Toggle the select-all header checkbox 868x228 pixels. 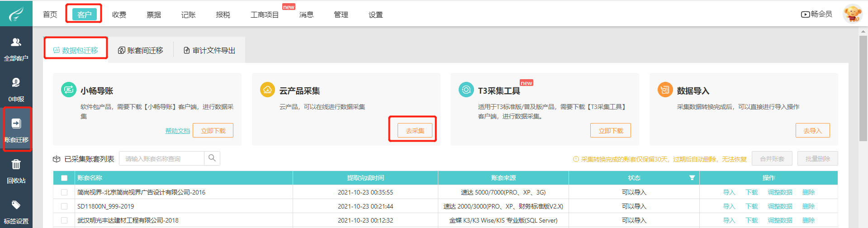(64, 178)
